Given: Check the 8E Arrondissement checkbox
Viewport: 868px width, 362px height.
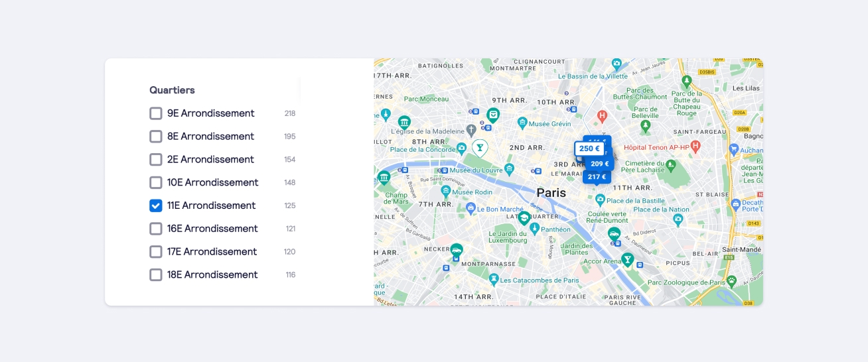Looking at the screenshot, I should 156,137.
